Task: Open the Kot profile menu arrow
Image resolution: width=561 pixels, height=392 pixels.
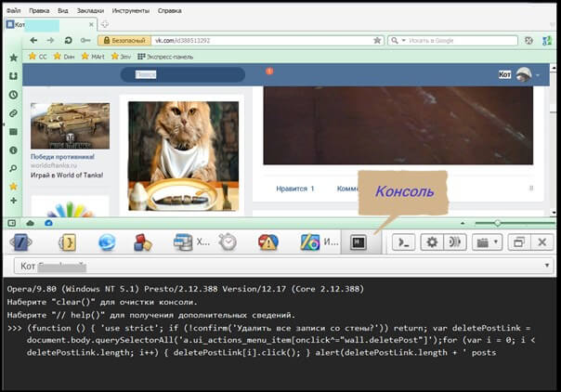Action: click(x=539, y=74)
